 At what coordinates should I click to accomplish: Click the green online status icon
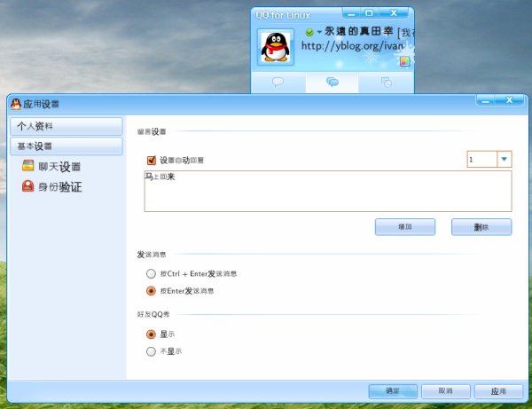click(x=309, y=32)
